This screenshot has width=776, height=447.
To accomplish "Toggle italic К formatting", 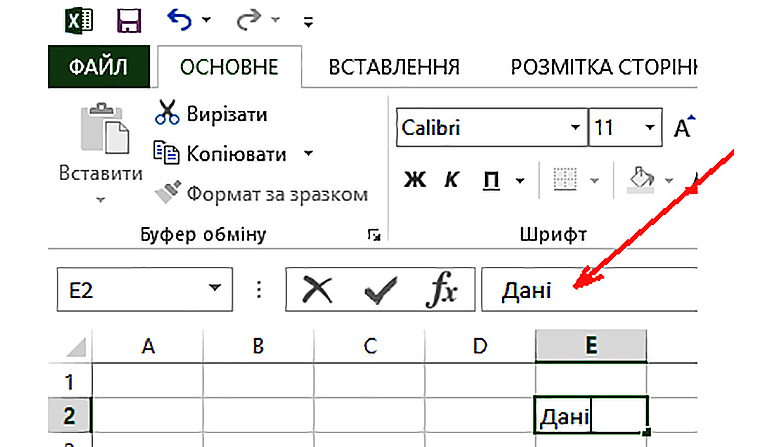I will (451, 180).
